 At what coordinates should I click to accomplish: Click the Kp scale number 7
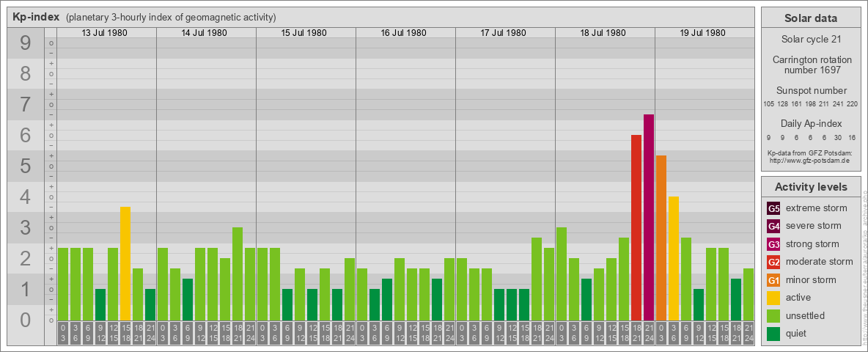pyautogui.click(x=25, y=104)
